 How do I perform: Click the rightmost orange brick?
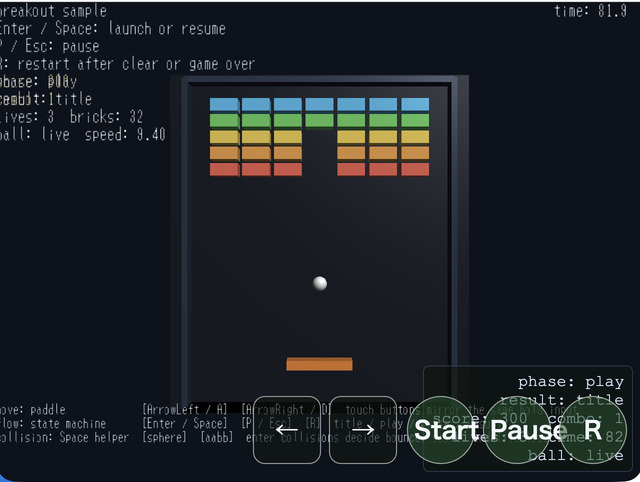[415, 153]
